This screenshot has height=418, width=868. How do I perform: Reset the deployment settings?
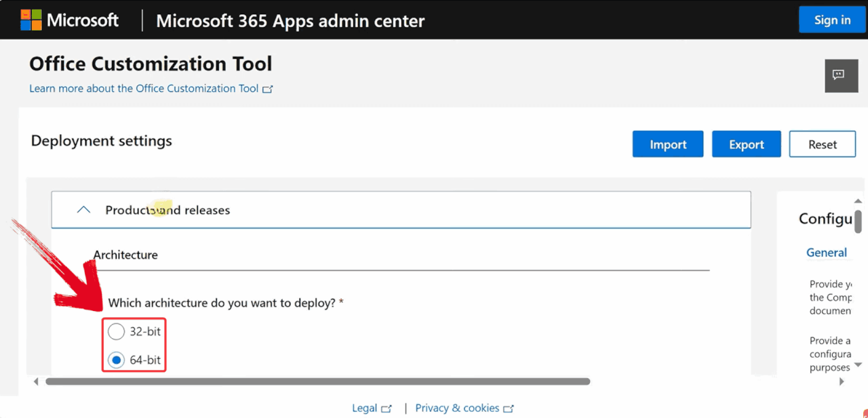pos(823,144)
